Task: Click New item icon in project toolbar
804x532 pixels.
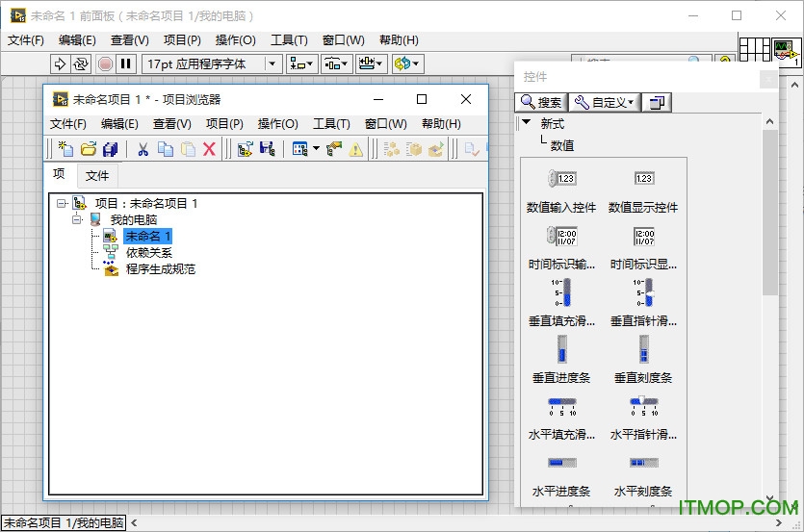Action: coord(65,149)
